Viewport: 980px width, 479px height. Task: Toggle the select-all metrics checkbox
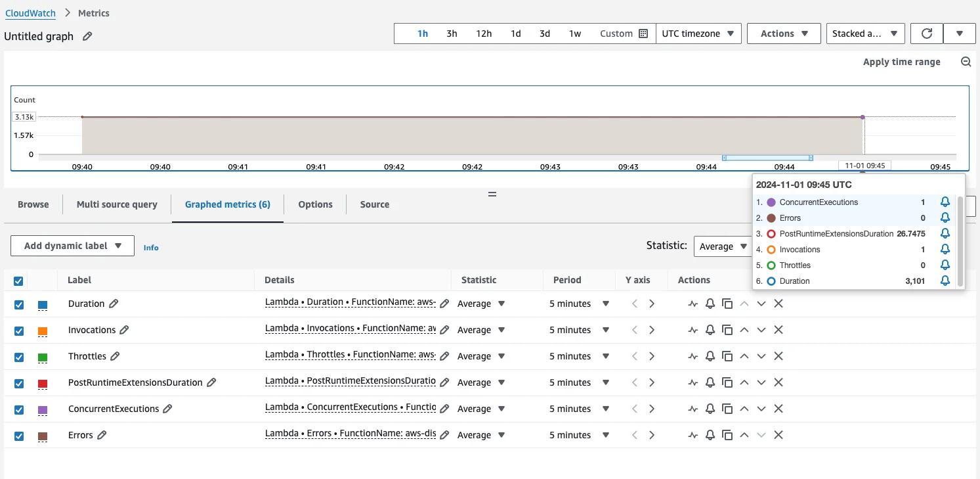(x=18, y=281)
